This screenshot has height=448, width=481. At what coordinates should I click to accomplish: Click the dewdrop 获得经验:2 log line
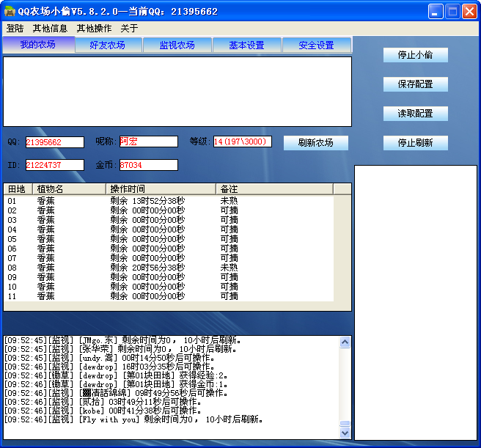[116, 375]
